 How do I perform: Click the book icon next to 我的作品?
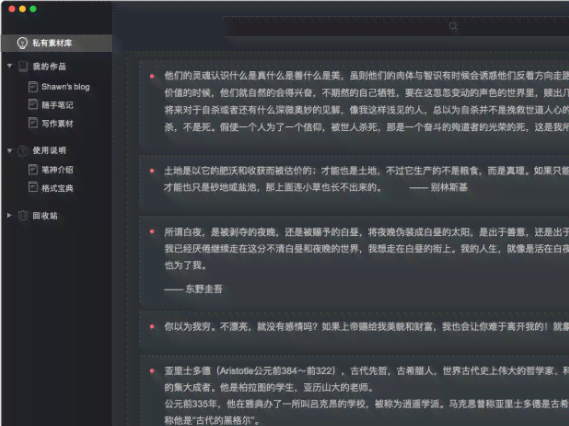[x=23, y=66]
